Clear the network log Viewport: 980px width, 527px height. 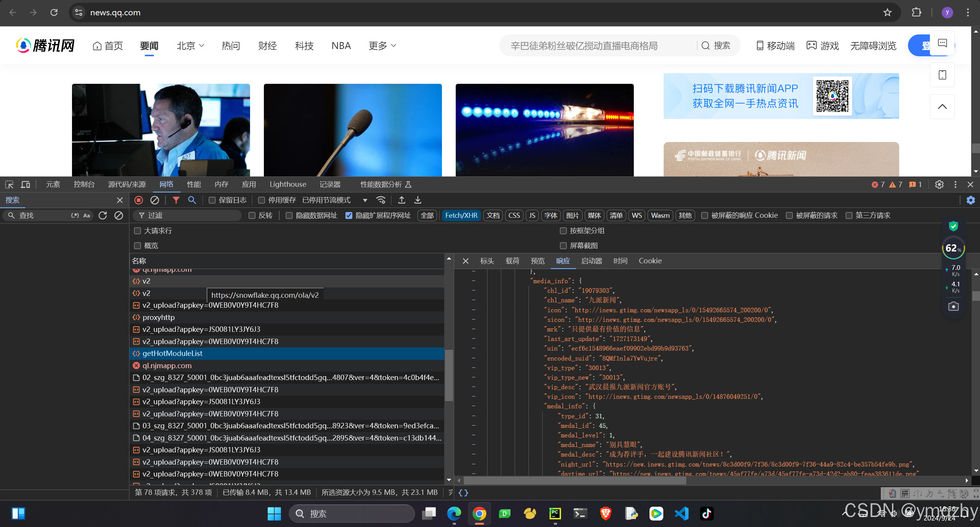tap(155, 200)
